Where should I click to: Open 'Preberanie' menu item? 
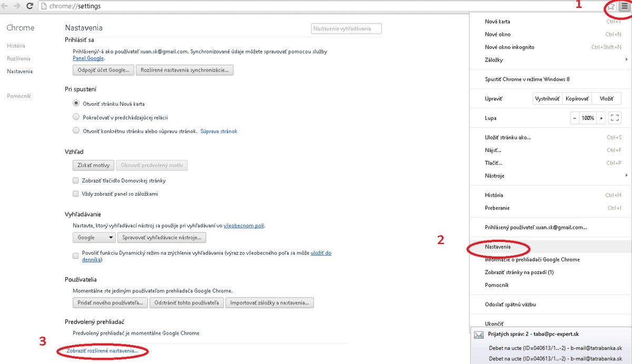551,208
